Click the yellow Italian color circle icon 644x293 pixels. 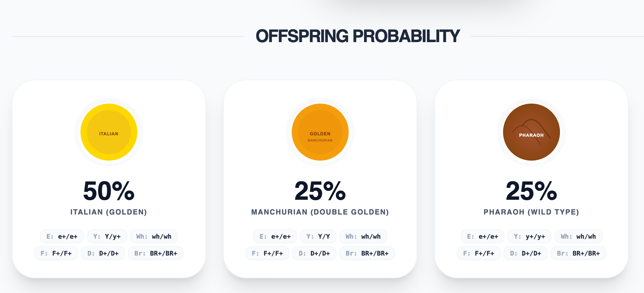click(x=109, y=132)
